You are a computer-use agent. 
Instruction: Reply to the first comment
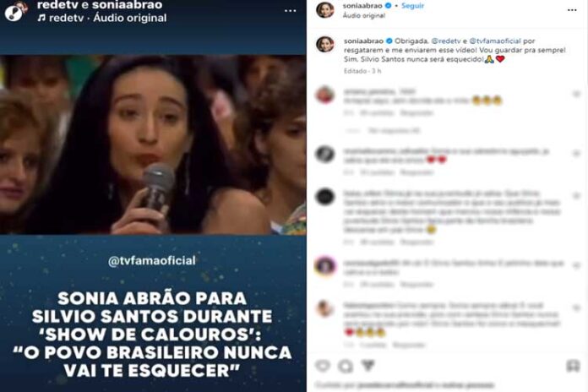(416, 113)
